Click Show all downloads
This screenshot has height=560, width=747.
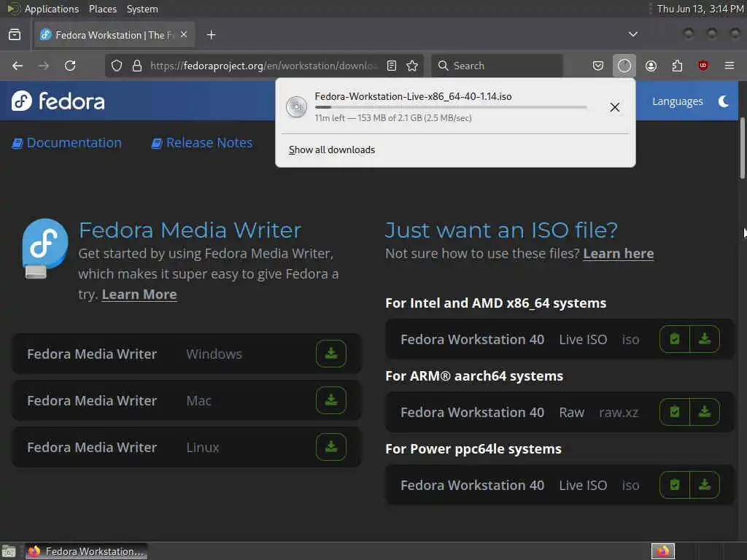coord(332,150)
